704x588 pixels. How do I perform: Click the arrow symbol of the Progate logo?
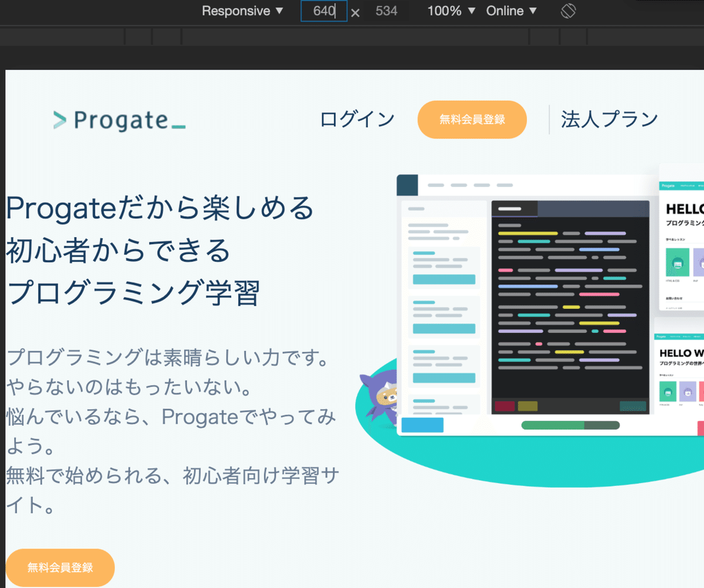(x=59, y=120)
